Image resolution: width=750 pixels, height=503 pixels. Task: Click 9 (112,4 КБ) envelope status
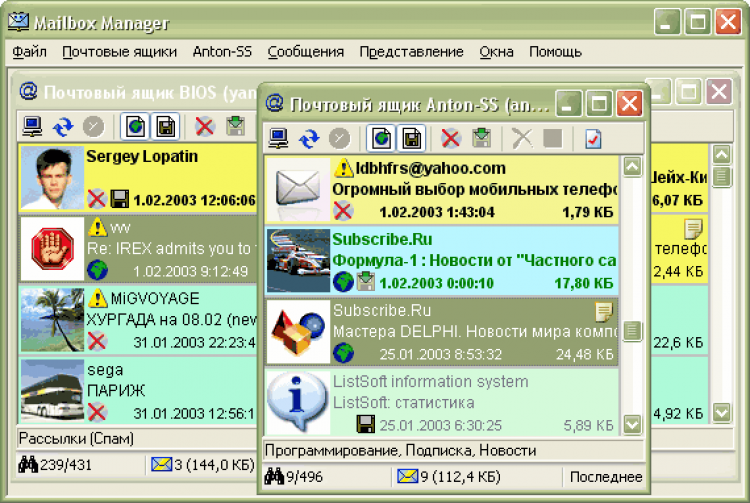tap(449, 476)
